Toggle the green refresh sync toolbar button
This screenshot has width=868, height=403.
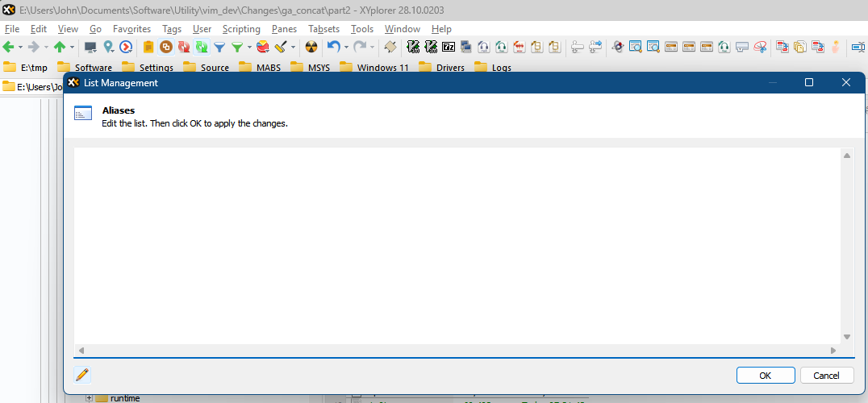pyautogui.click(x=201, y=48)
